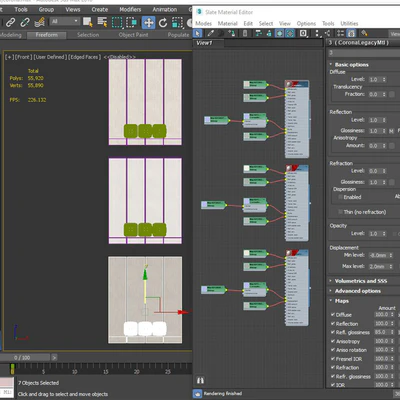Click the time slider next-frame arrow
Screen dimensions: 400x400
tap(54, 357)
